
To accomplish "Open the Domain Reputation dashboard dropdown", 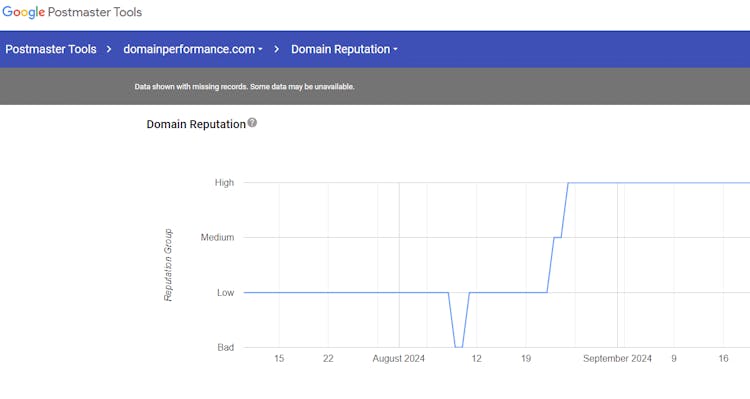I will coord(344,49).
